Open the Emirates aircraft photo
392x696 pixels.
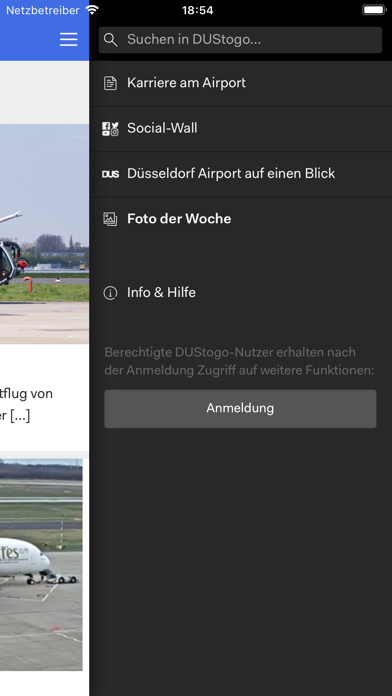click(41, 565)
